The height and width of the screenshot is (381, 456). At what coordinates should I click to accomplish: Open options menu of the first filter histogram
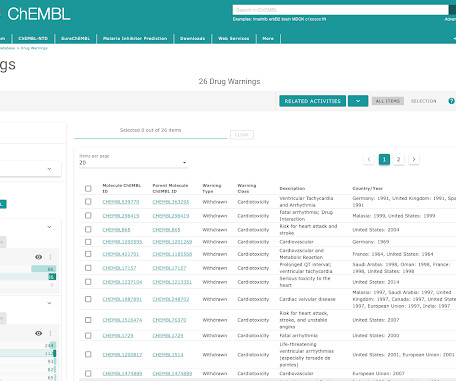click(x=51, y=257)
